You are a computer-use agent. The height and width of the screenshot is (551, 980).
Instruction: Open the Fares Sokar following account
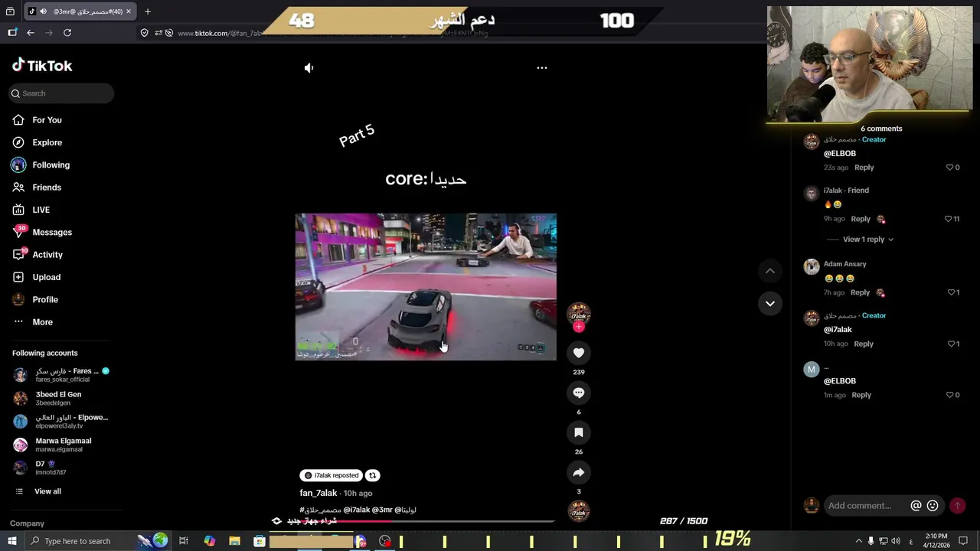point(63,375)
